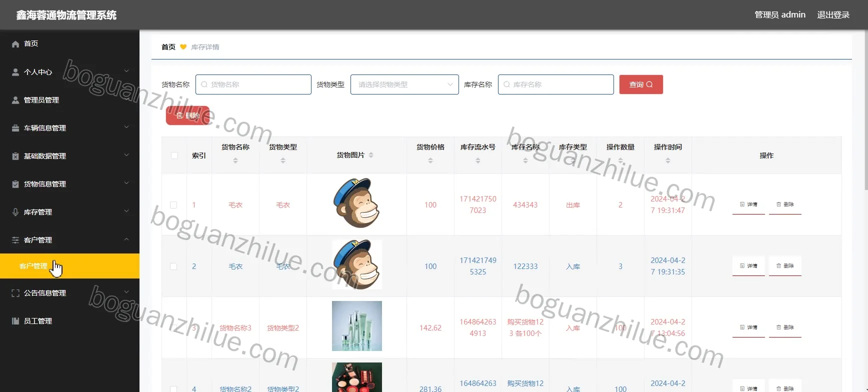Click 删除 for the 122333 row

(785, 266)
